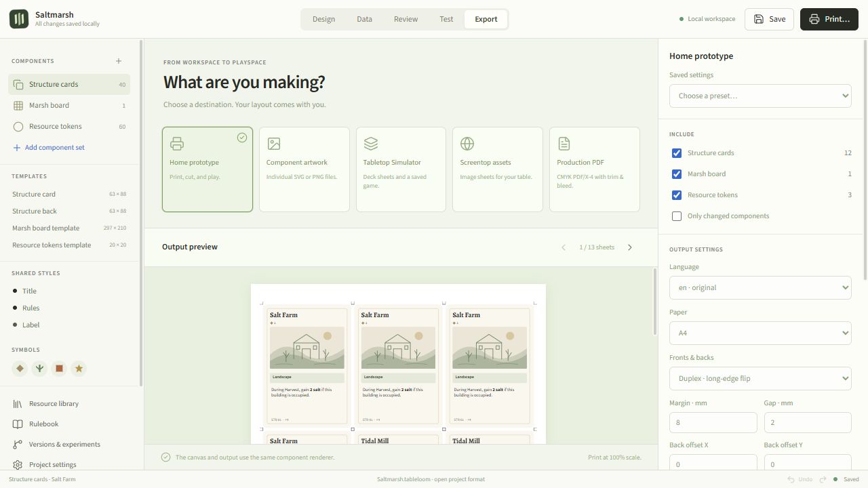The image size is (868, 488).
Task: Click the Saltmarsh app logo icon
Action: click(x=19, y=19)
